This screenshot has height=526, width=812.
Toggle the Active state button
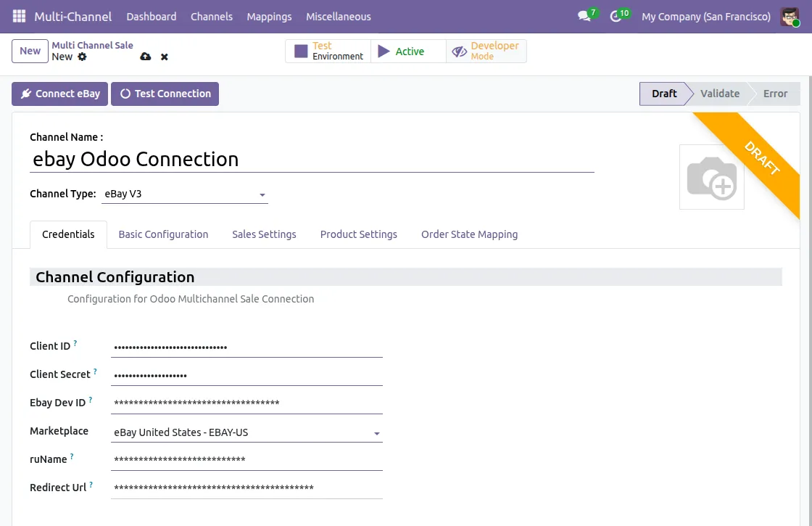click(x=409, y=52)
